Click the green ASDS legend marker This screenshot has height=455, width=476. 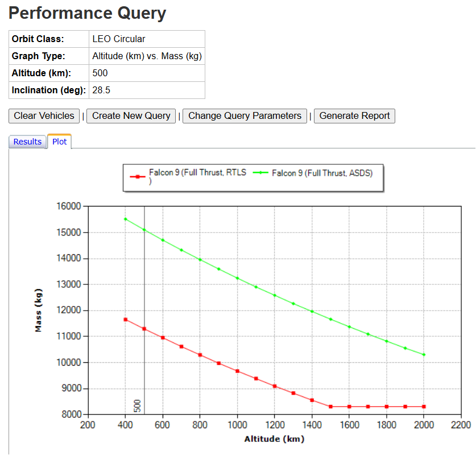(x=261, y=173)
